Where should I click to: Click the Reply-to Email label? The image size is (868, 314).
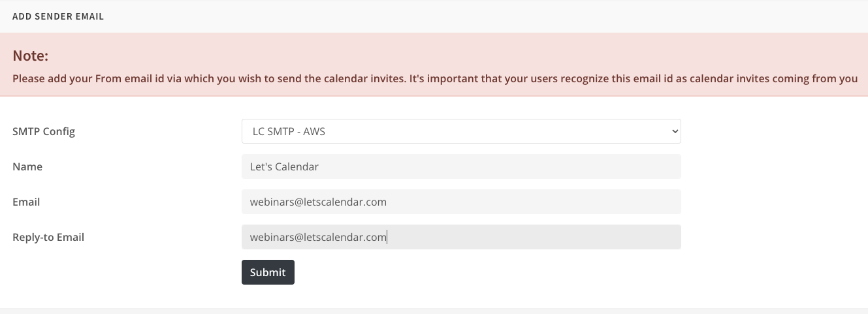tap(48, 237)
